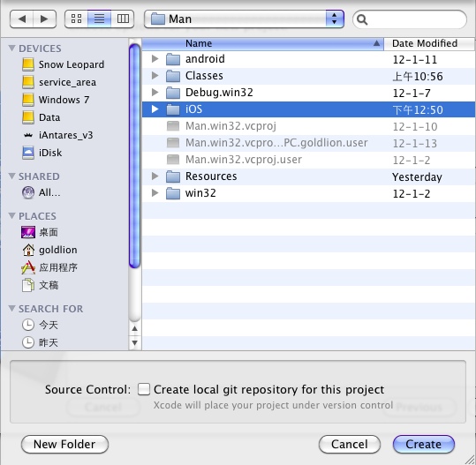Select iAntares_v3 device icon
Screen dimensions: 476x465
(28, 135)
